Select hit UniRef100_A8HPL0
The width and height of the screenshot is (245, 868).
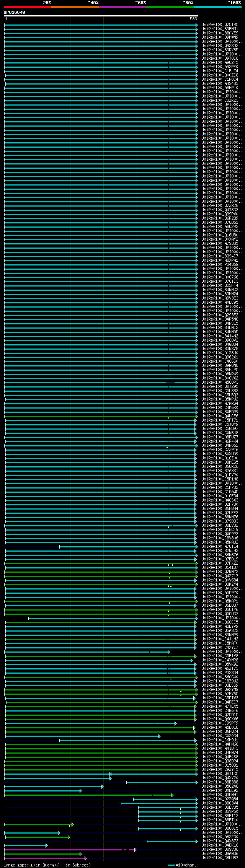[220, 88]
